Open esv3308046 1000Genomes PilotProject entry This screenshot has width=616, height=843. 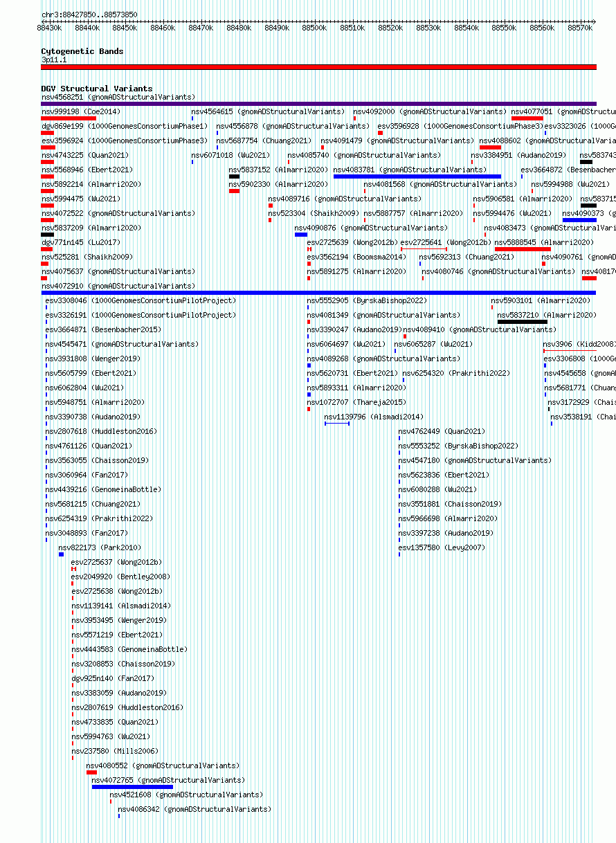(141, 300)
